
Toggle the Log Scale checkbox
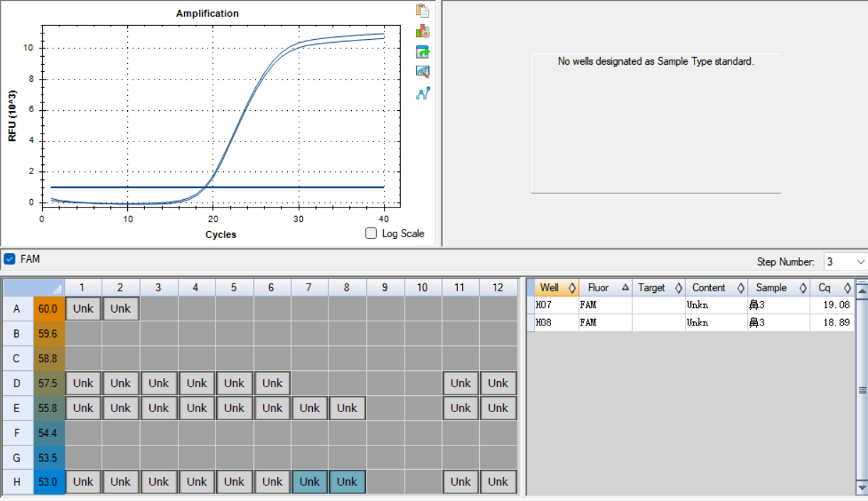pyautogui.click(x=370, y=233)
